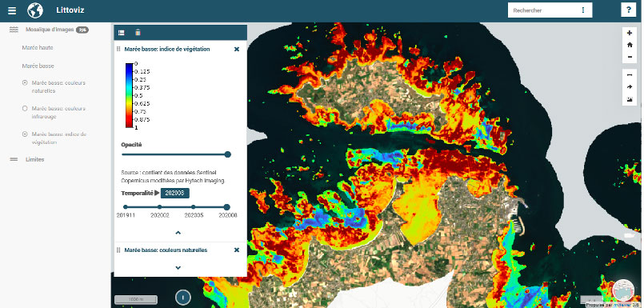Select Marée basse: indice de végétation radio
The image size is (644, 308).
coord(25,134)
